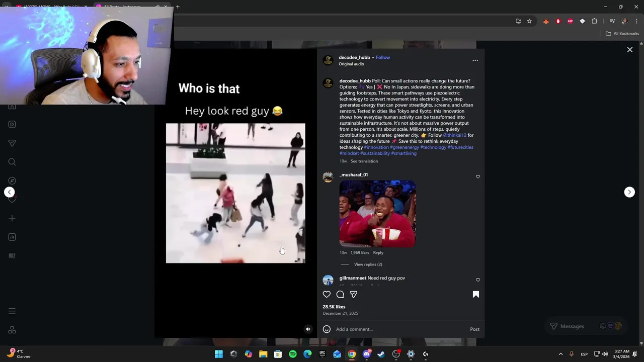Image resolution: width=644 pixels, height=362 pixels.
Task: Follow the decodee_hubb account
Action: pyautogui.click(x=383, y=57)
